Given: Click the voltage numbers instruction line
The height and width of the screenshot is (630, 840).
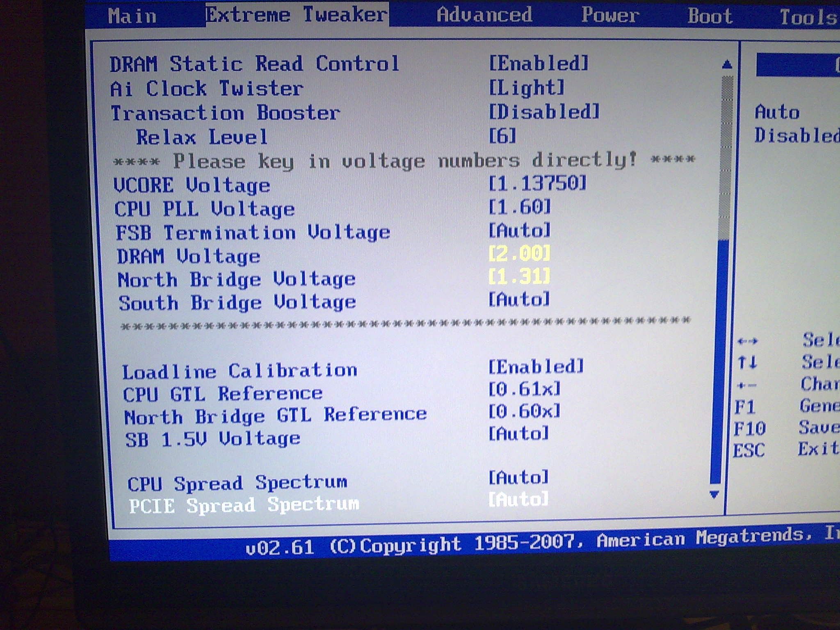Looking at the screenshot, I should click(x=404, y=160).
